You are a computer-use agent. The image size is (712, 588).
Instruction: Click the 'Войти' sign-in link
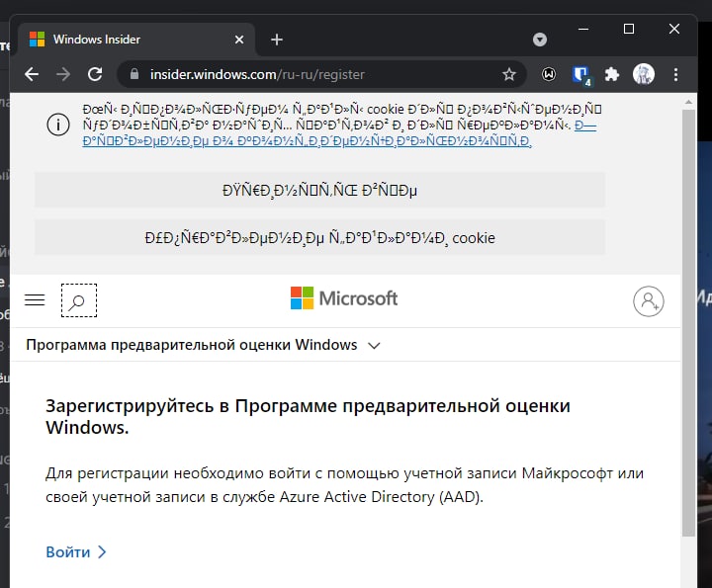(76, 551)
